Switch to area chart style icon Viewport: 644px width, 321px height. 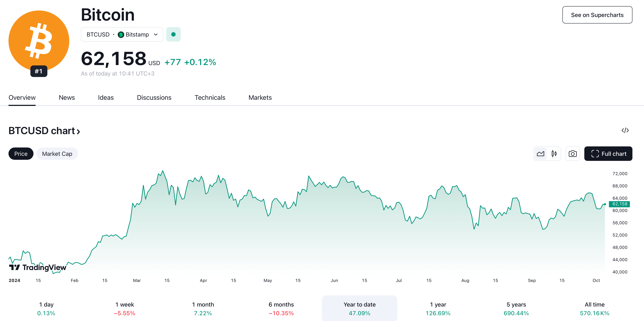[x=541, y=154]
